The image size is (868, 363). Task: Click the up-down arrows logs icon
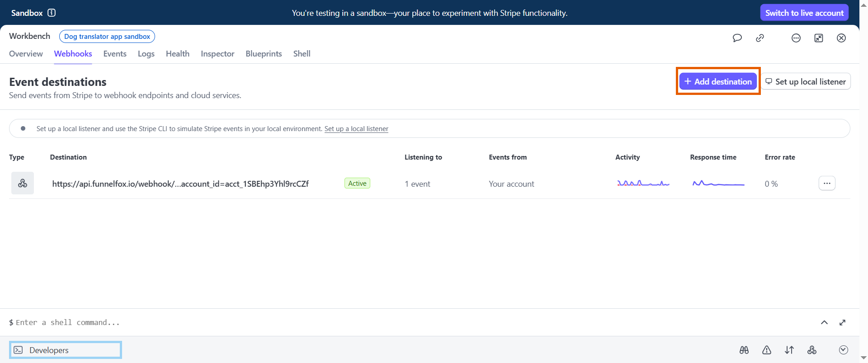click(x=789, y=350)
